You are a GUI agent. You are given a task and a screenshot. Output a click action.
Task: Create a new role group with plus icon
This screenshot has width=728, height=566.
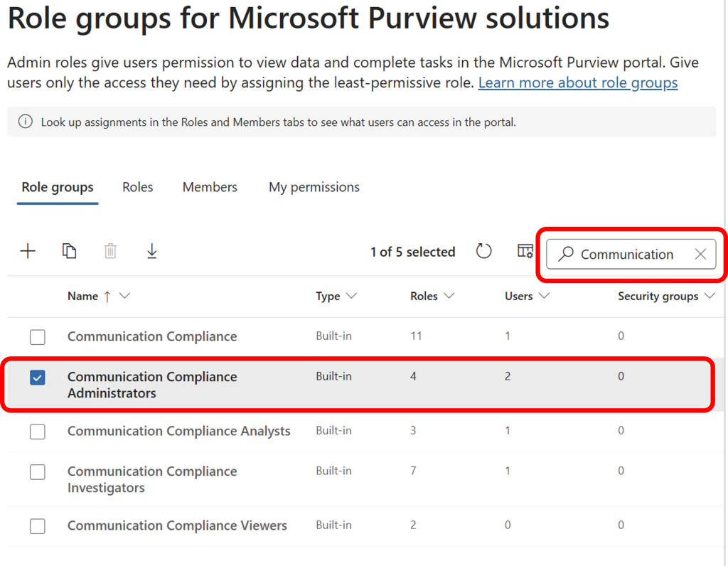tap(28, 251)
